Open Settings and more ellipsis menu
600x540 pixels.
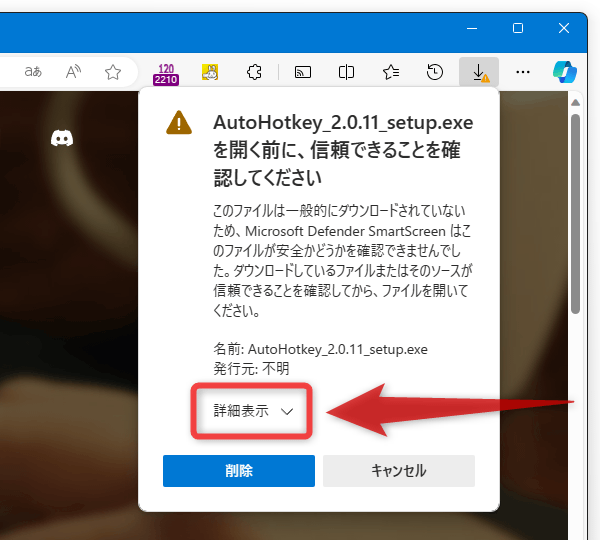tap(523, 72)
